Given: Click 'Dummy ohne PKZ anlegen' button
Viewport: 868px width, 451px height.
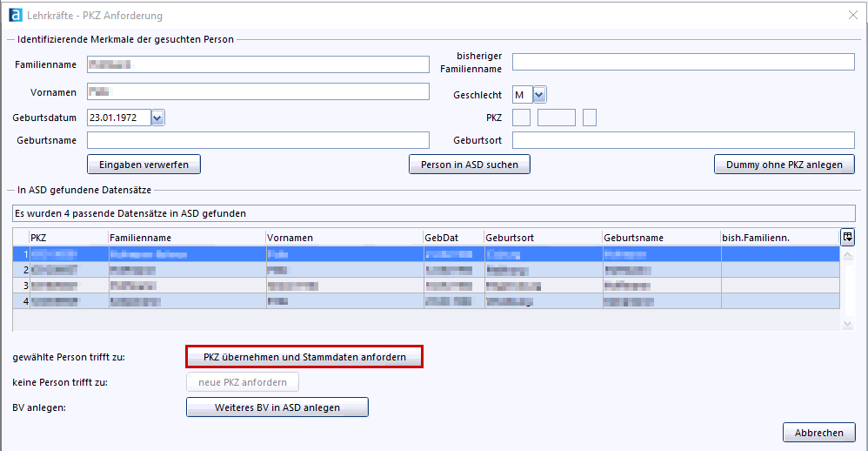Looking at the screenshot, I should pyautogui.click(x=784, y=165).
